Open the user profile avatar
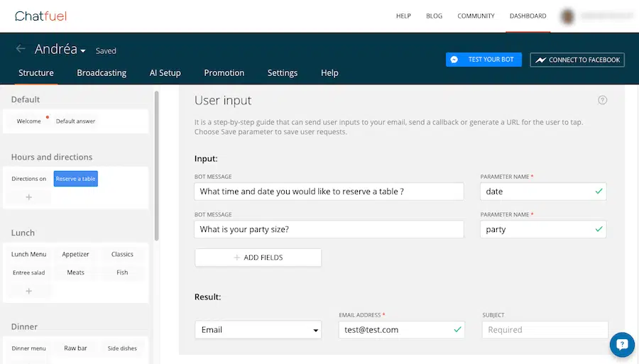 [x=567, y=16]
